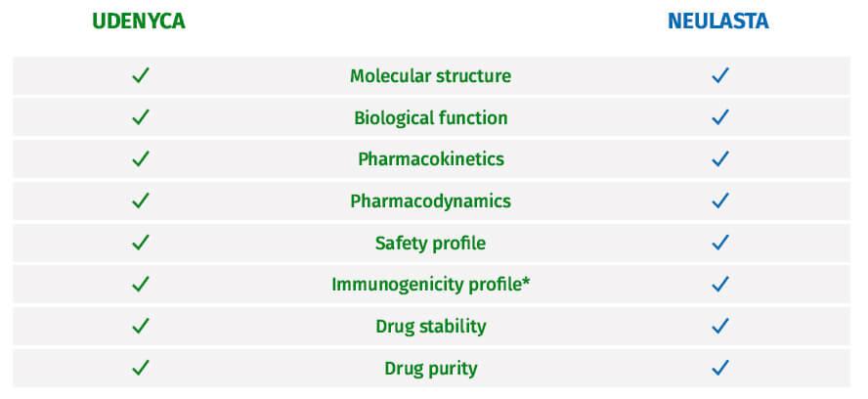Click UDENYCA checkmark for Molecular structure
The height and width of the screenshot is (399, 868).
pyautogui.click(x=140, y=75)
